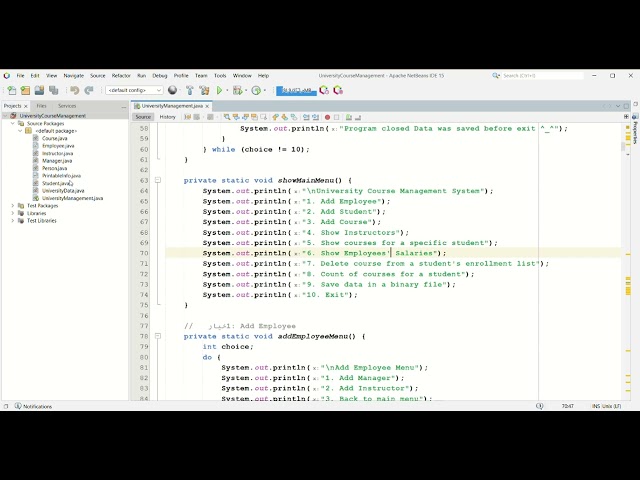
Task: Close the Projects panel tab
Action: point(26,106)
